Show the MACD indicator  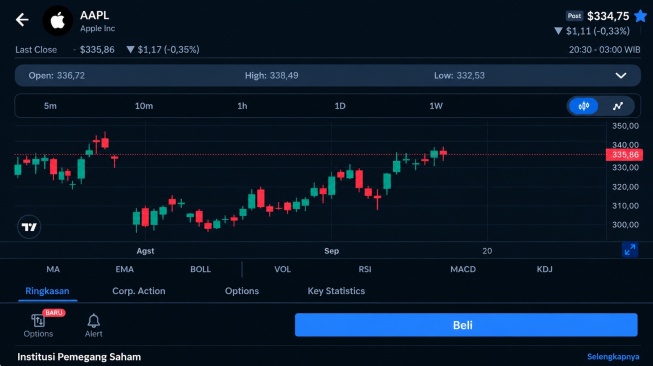[x=463, y=269]
